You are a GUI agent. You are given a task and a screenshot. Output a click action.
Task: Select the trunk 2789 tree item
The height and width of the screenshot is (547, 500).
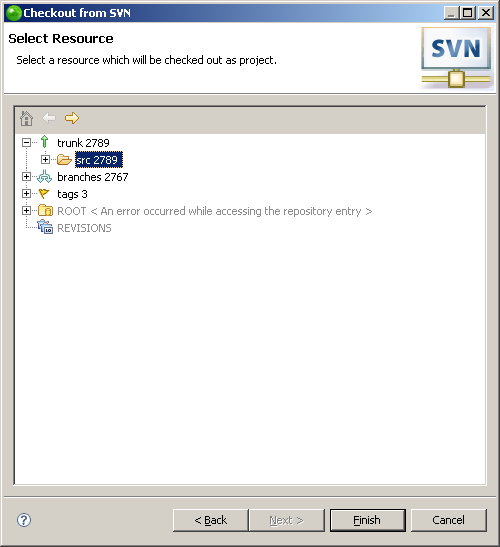[83, 143]
